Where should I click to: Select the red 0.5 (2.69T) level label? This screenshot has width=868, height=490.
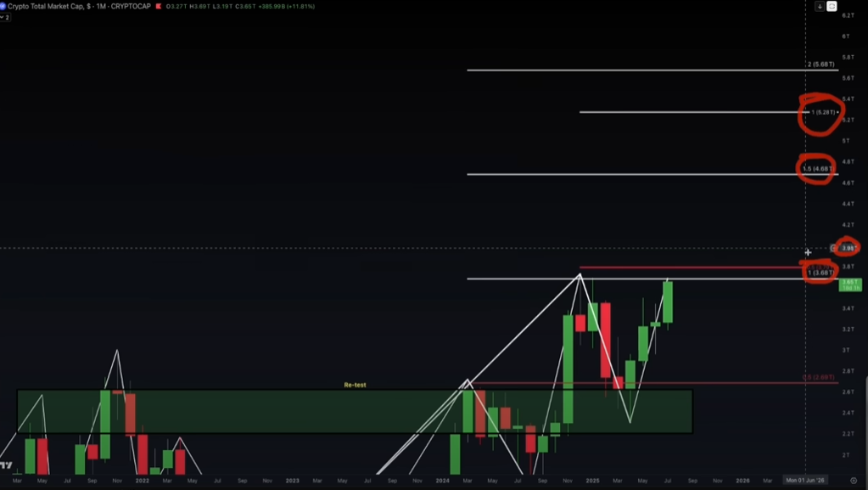coord(818,377)
